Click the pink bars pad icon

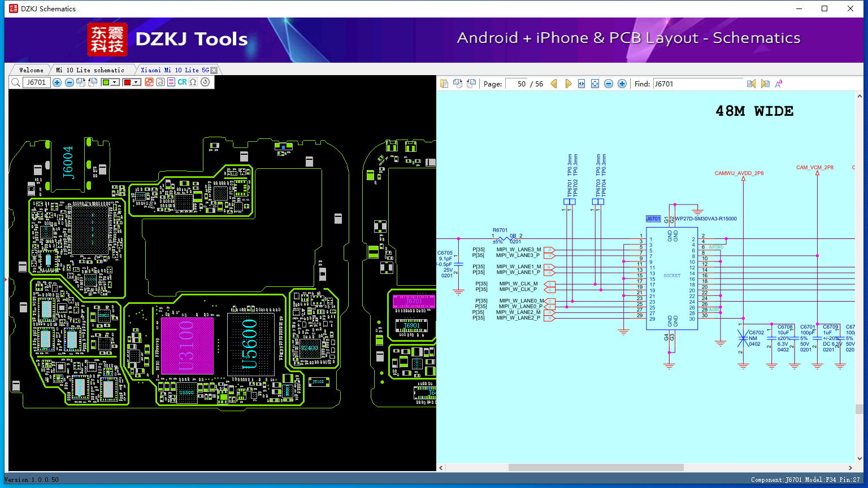[171, 82]
